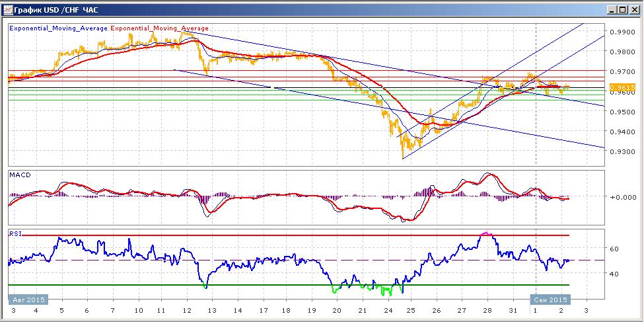Click the 0.9800 price axis label
This screenshot has height=322, width=644.
pyautogui.click(x=623, y=52)
